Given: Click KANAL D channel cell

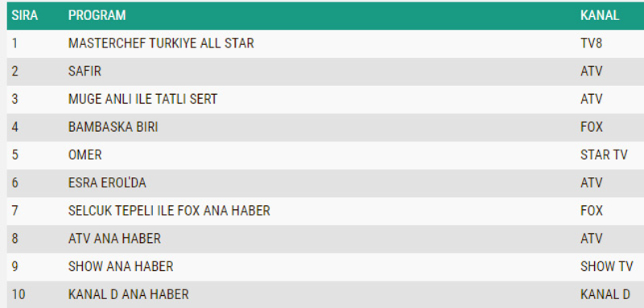Looking at the screenshot, I should click(605, 294).
